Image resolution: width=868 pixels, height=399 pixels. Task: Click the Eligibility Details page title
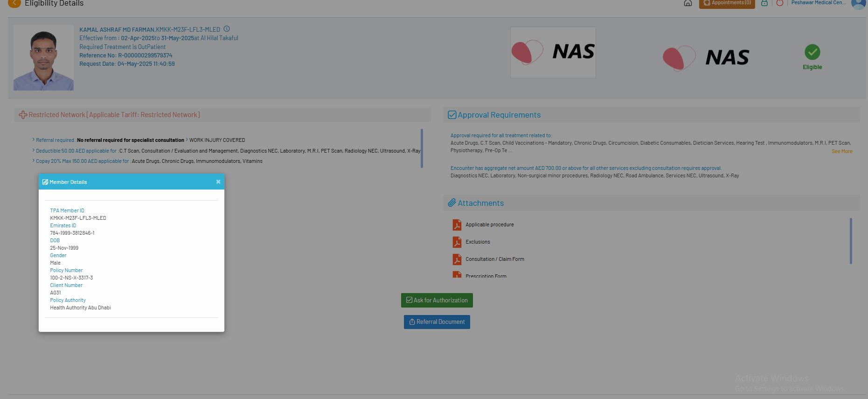tap(54, 3)
